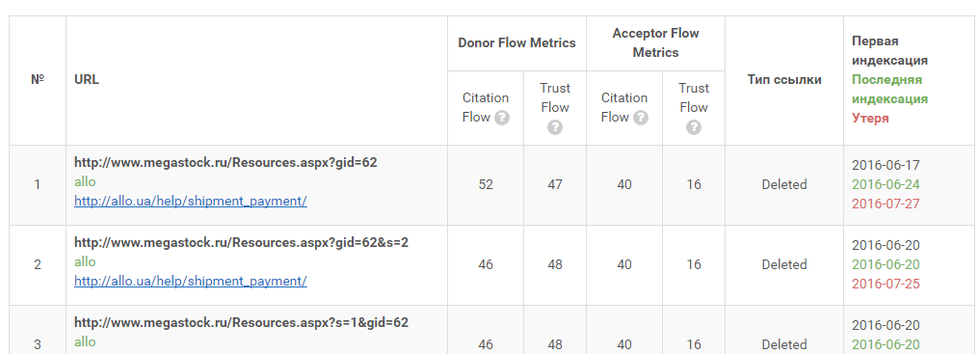
Task: Open allo.ua shipment_payment link in row 2
Action: click(x=191, y=281)
